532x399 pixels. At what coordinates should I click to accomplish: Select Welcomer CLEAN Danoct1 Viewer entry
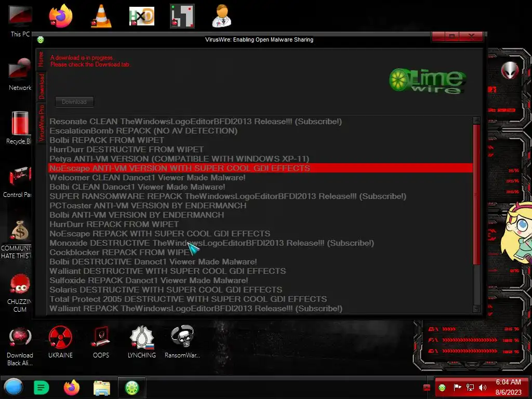tap(261, 178)
